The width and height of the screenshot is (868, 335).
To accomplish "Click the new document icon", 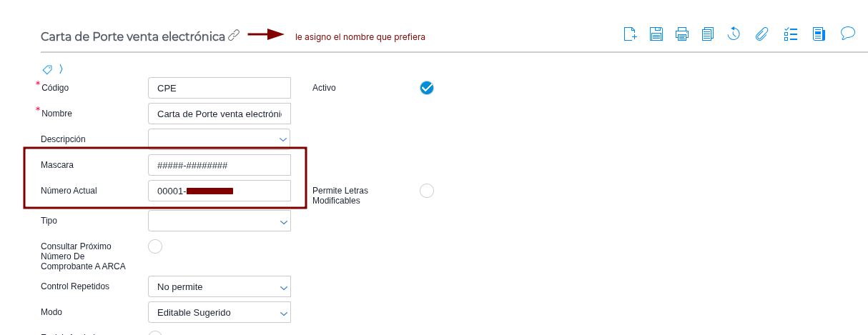I will (x=630, y=34).
